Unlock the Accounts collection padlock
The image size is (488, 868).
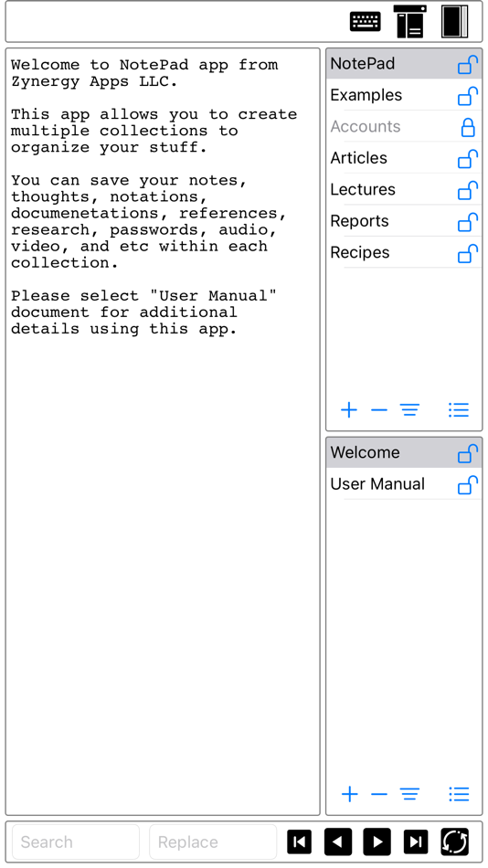click(x=468, y=128)
